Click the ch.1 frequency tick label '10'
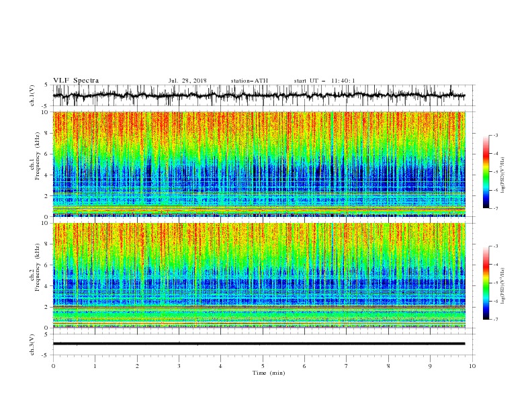Viewport: 532px width, 411px height. [x=45, y=112]
